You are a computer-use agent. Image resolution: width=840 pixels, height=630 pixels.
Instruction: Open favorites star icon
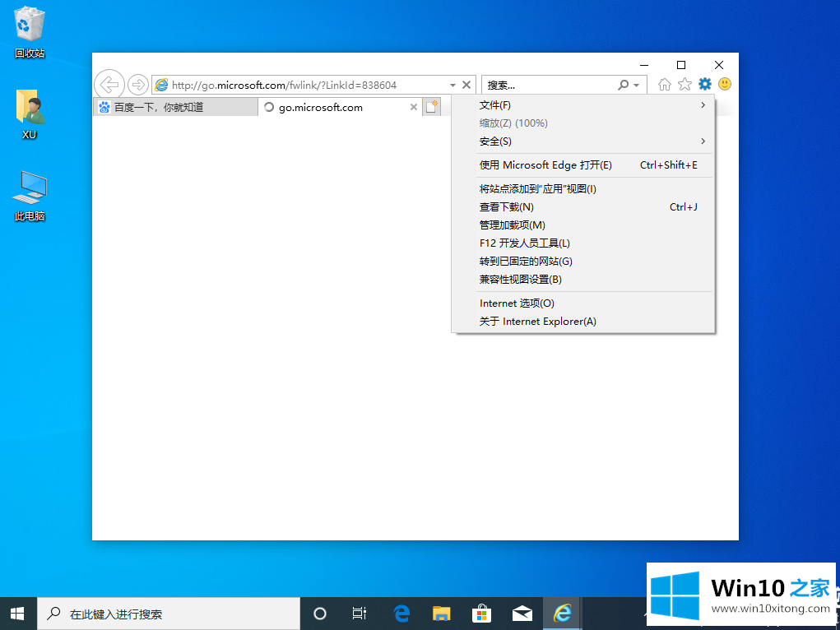coord(685,84)
